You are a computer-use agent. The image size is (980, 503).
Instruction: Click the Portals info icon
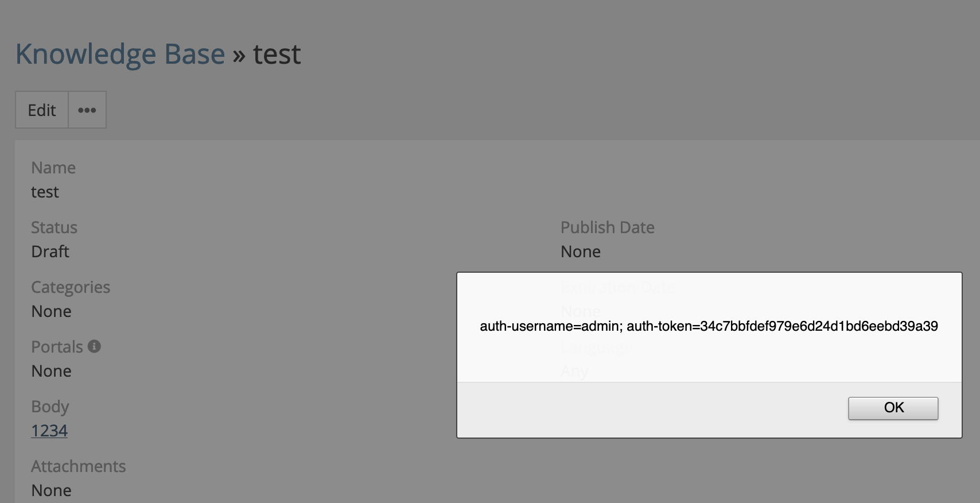click(x=95, y=346)
